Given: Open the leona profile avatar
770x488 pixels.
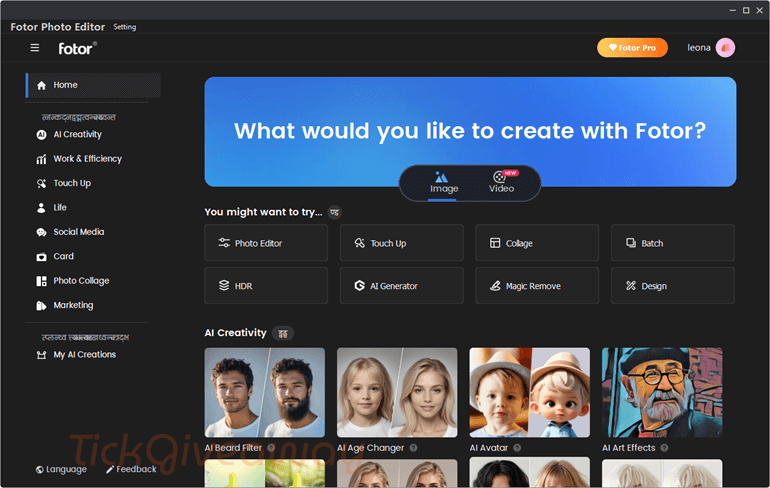Looking at the screenshot, I should (x=725, y=48).
